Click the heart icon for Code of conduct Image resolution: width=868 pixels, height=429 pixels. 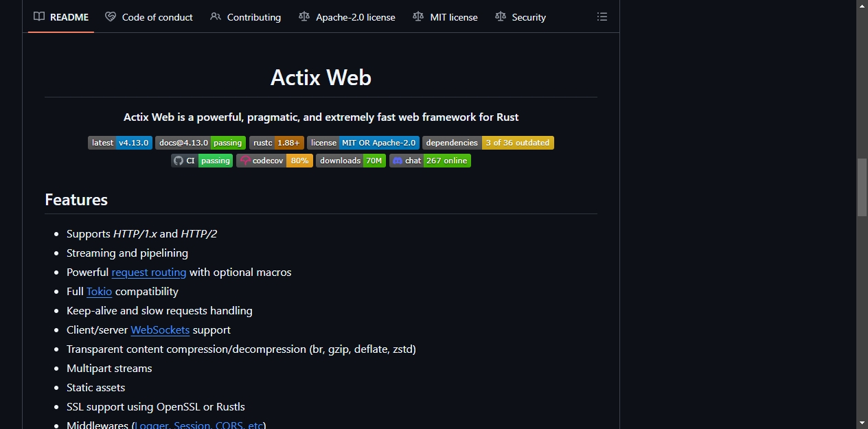(x=111, y=17)
